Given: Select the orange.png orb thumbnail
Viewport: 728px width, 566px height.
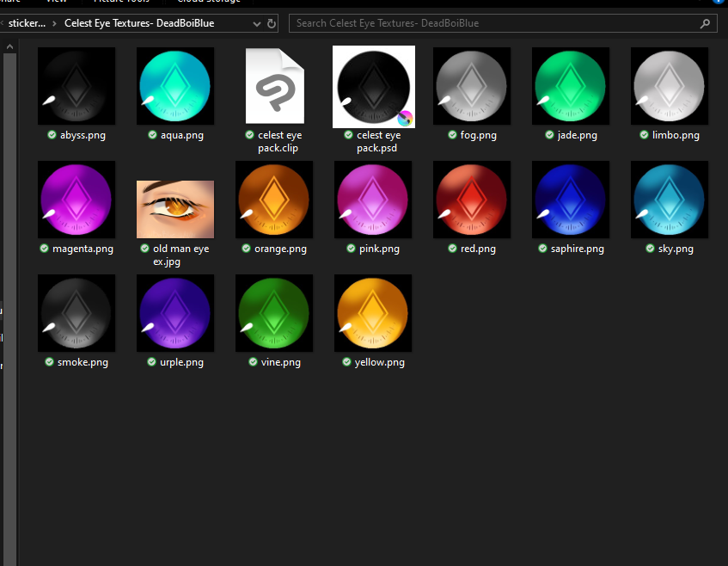Looking at the screenshot, I should tap(274, 200).
